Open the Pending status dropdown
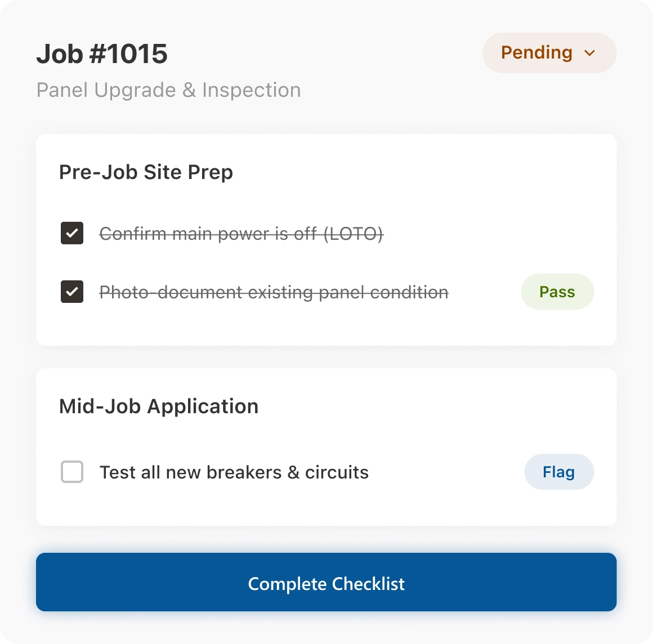 point(548,53)
